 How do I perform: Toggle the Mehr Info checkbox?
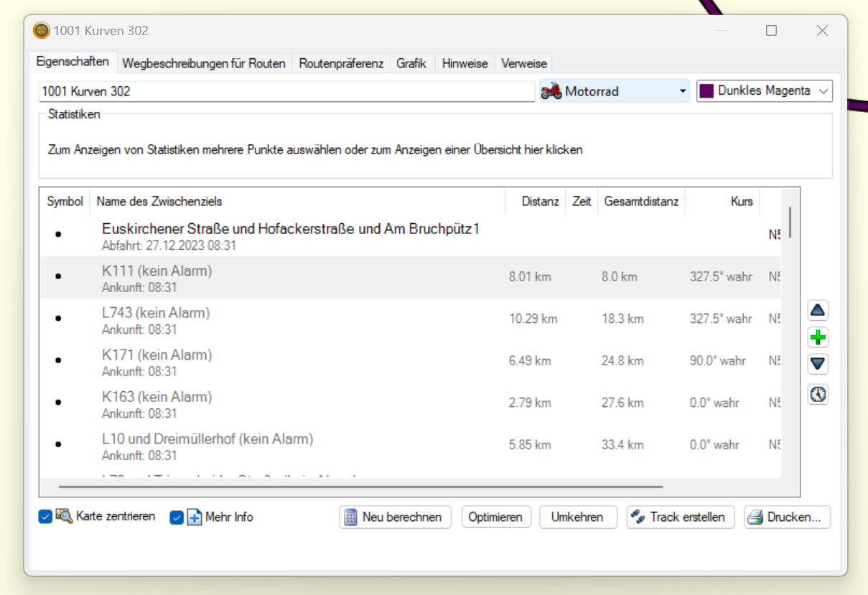177,517
